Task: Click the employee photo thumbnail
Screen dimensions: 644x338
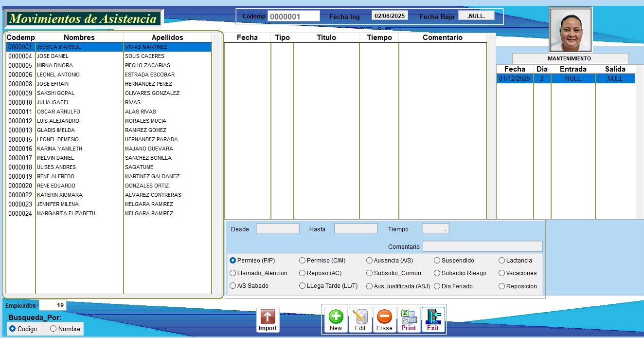Action: pos(571,30)
